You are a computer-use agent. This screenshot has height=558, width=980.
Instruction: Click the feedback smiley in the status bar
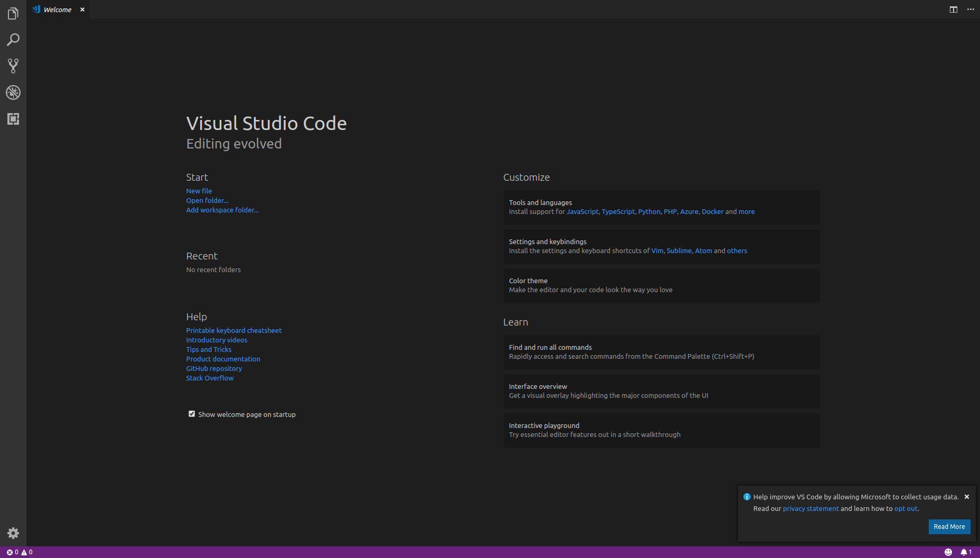[949, 552]
